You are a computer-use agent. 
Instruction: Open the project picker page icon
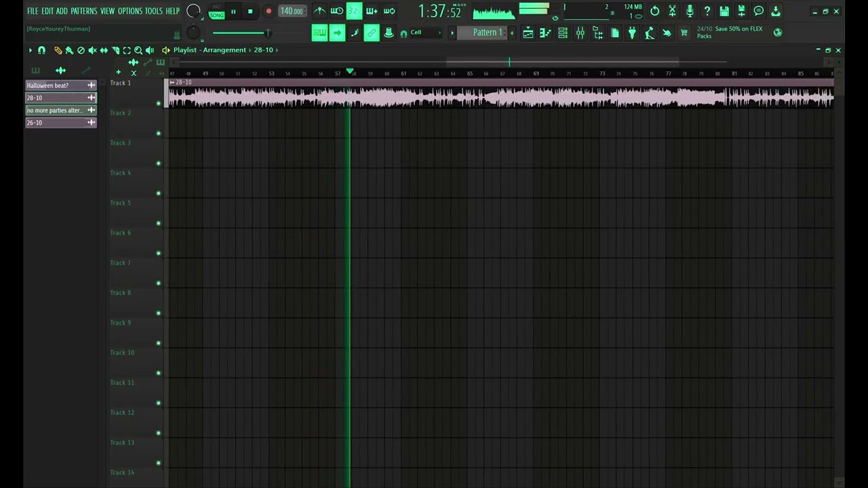[x=615, y=33]
